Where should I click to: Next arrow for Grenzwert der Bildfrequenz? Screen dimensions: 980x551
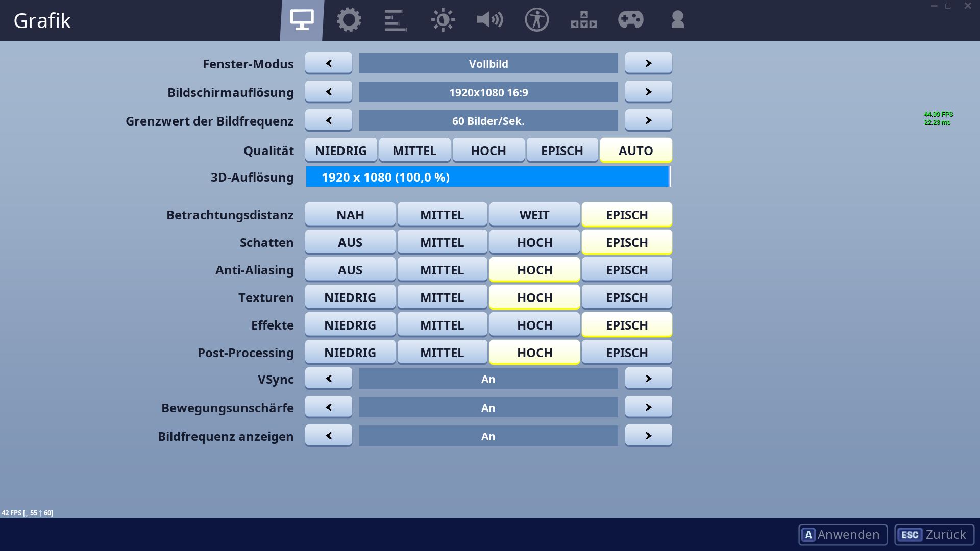(x=648, y=120)
